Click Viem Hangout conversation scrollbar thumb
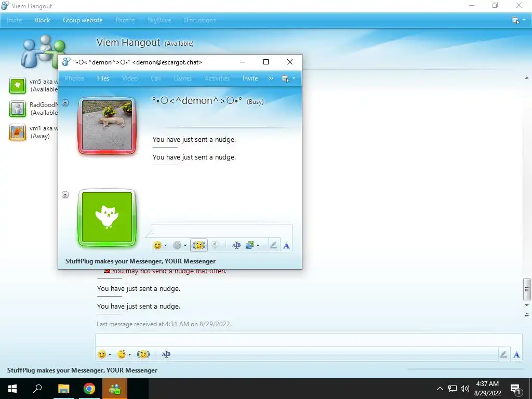532x399 pixels. [527, 289]
